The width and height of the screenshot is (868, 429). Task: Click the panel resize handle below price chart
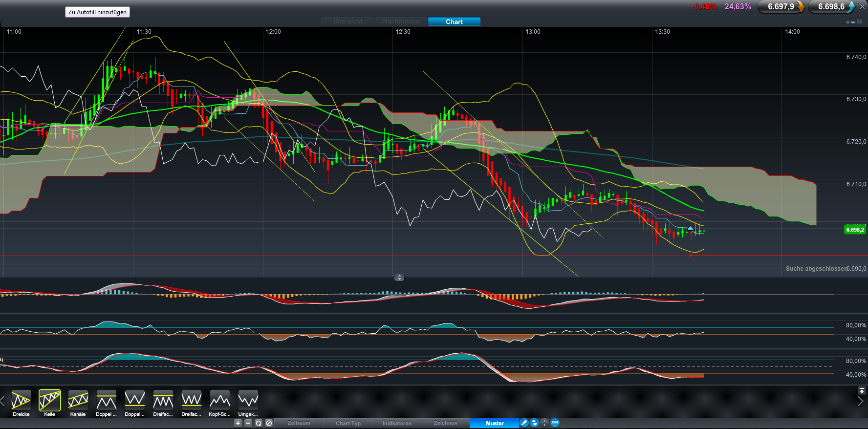point(399,278)
